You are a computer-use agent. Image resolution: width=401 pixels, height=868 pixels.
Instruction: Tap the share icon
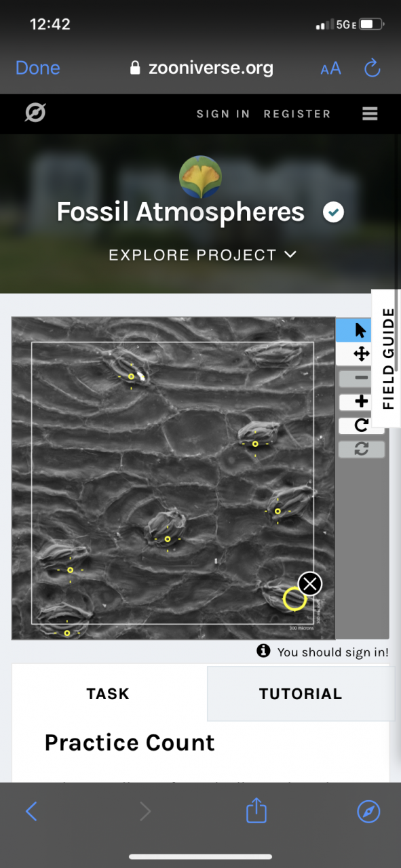pos(256,811)
